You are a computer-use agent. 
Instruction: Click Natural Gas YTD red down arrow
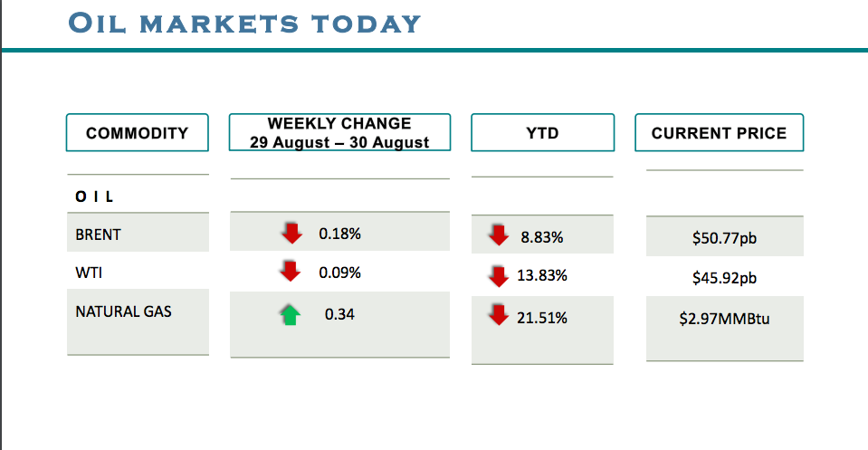(498, 315)
